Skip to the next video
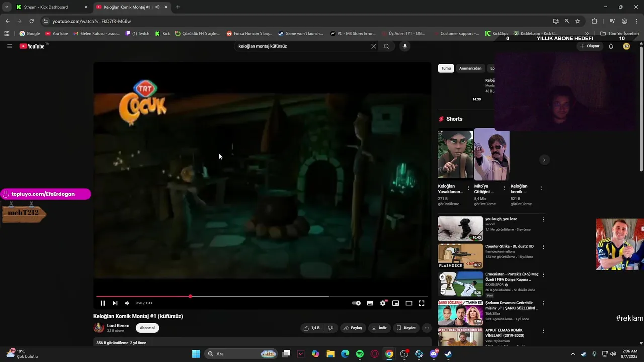 [x=115, y=303]
